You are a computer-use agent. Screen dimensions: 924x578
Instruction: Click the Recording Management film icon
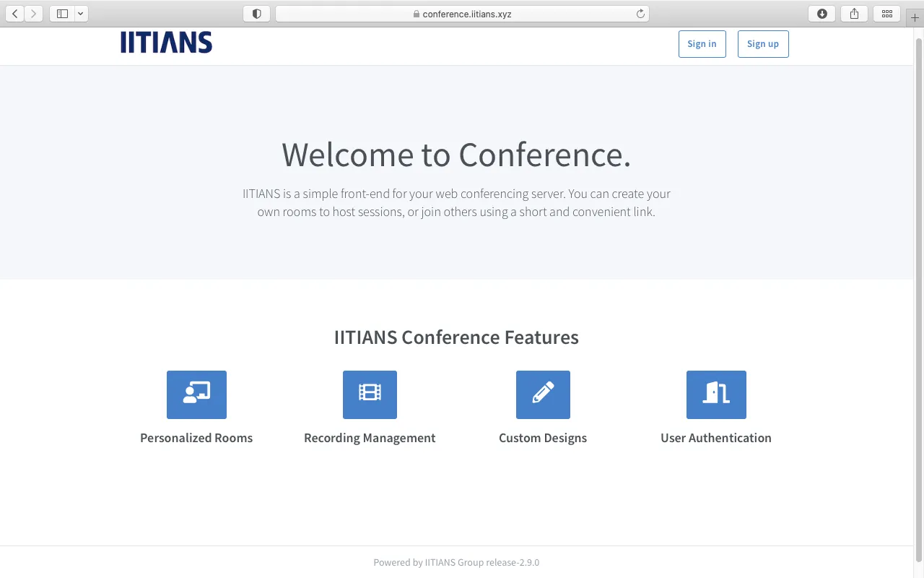click(370, 394)
